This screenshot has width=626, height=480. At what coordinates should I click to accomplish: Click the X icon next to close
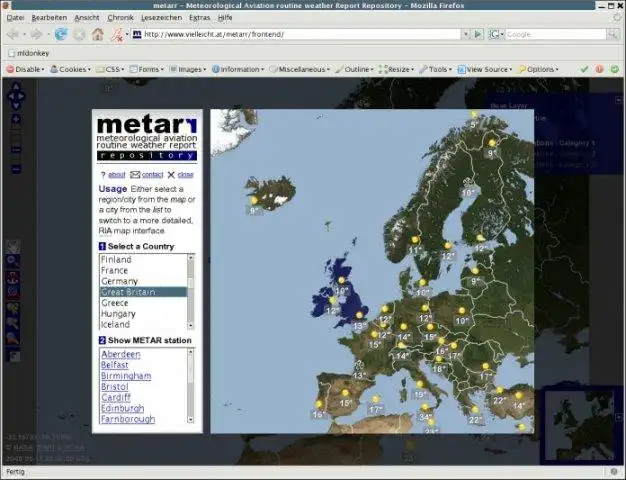[x=171, y=175]
